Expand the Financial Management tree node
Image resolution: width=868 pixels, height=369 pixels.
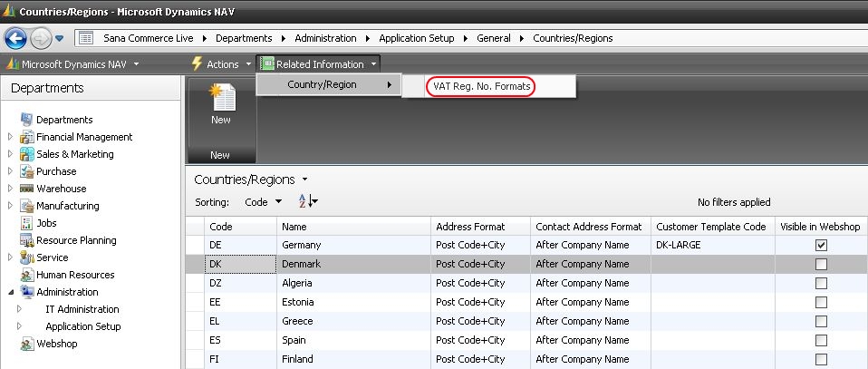click(10, 136)
